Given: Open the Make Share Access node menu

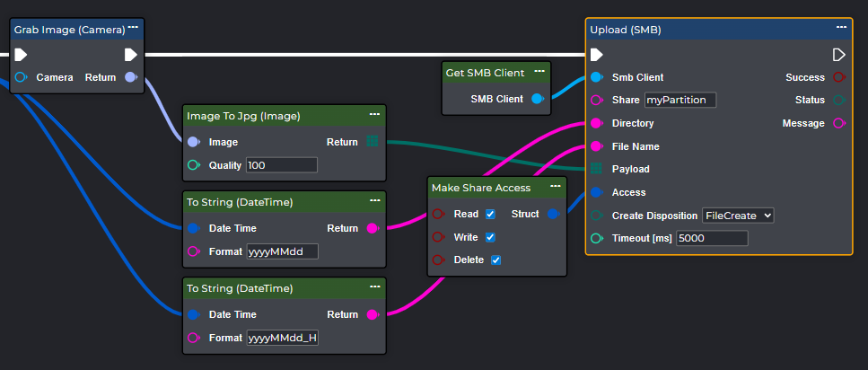Looking at the screenshot, I should [556, 186].
